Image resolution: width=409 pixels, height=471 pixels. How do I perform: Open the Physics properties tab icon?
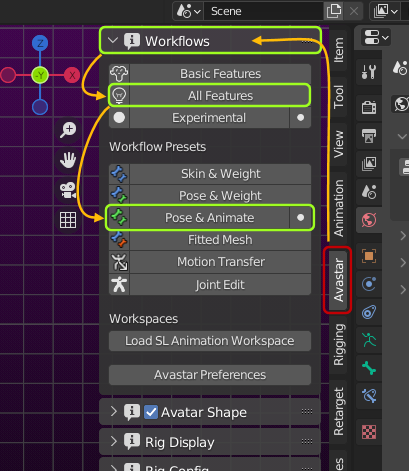(x=369, y=284)
